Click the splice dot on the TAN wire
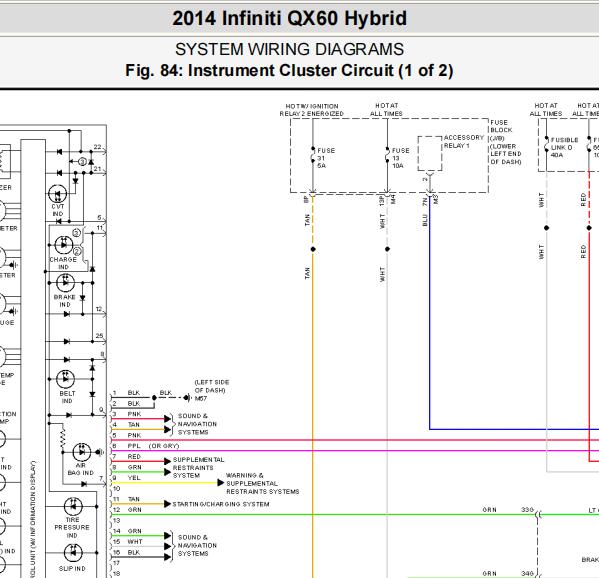 [x=313, y=249]
